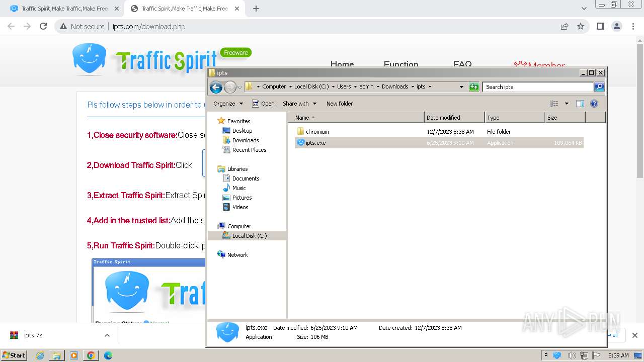Expand recent pages dropdown arrow

239,87
